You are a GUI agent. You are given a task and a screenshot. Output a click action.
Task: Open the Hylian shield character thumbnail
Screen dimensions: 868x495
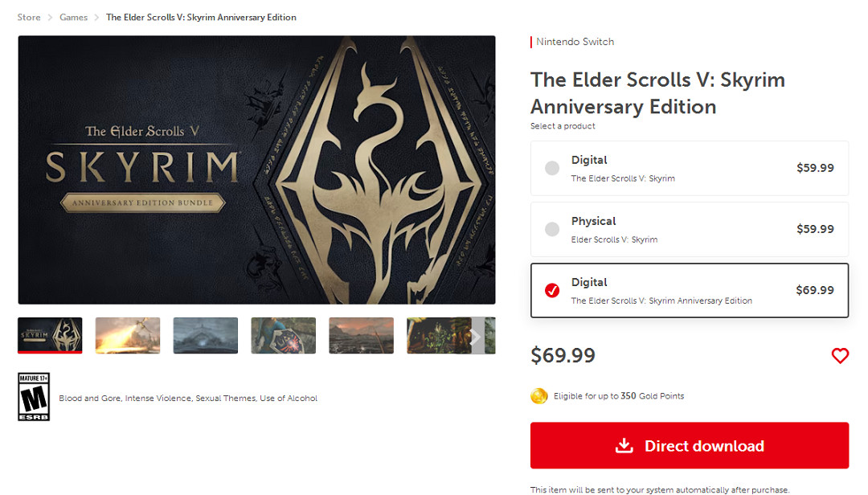coord(283,335)
